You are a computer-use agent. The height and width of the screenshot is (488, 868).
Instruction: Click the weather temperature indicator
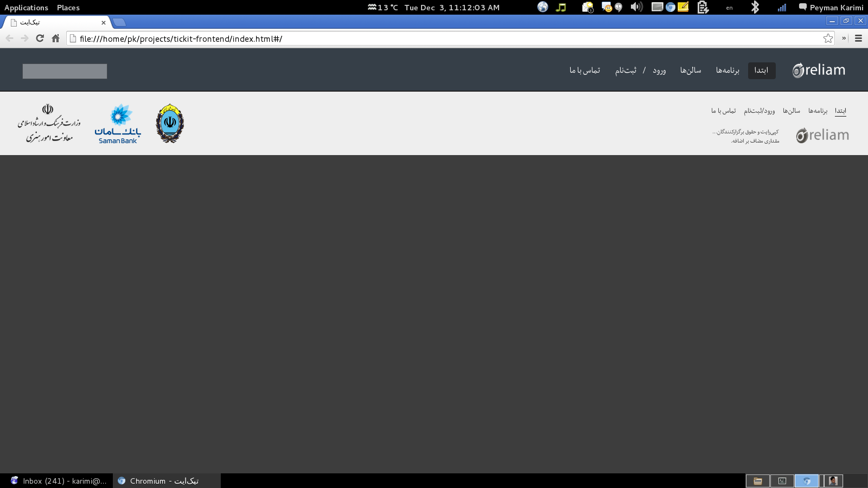tap(383, 8)
